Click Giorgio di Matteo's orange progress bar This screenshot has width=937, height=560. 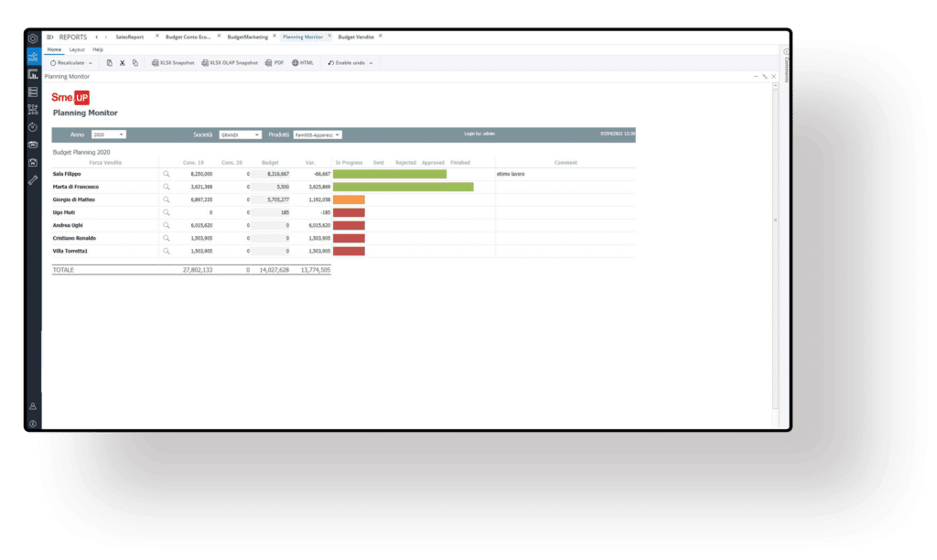pos(349,199)
